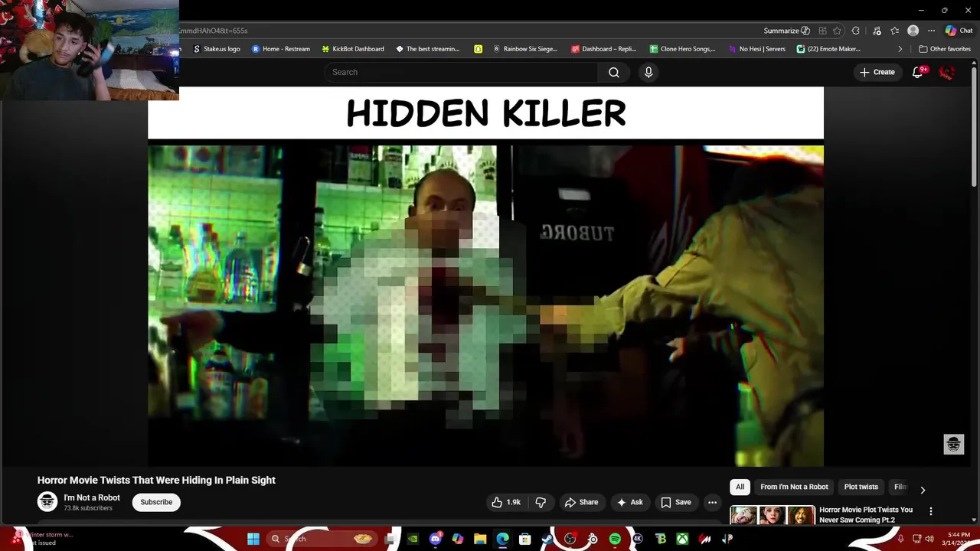This screenshot has height=551, width=980.
Task: Open File Explorer from the taskbar
Action: 480,539
